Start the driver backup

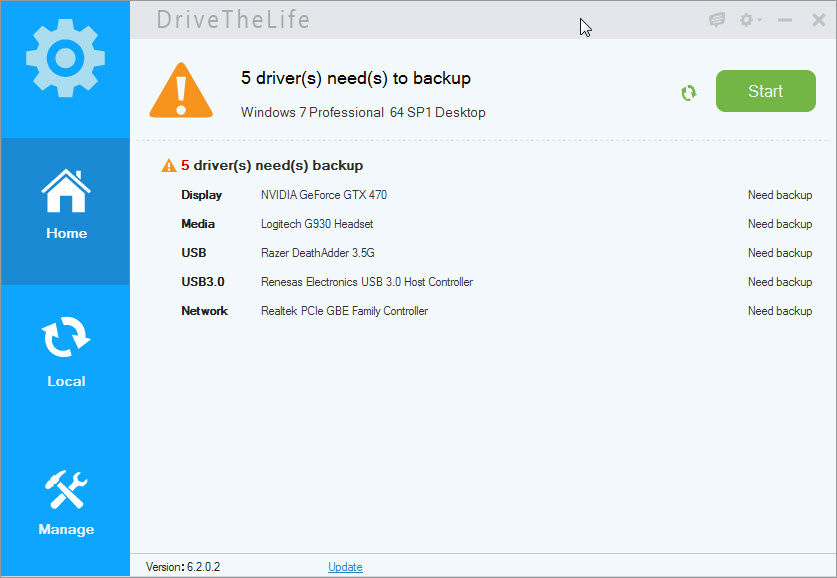click(x=765, y=91)
